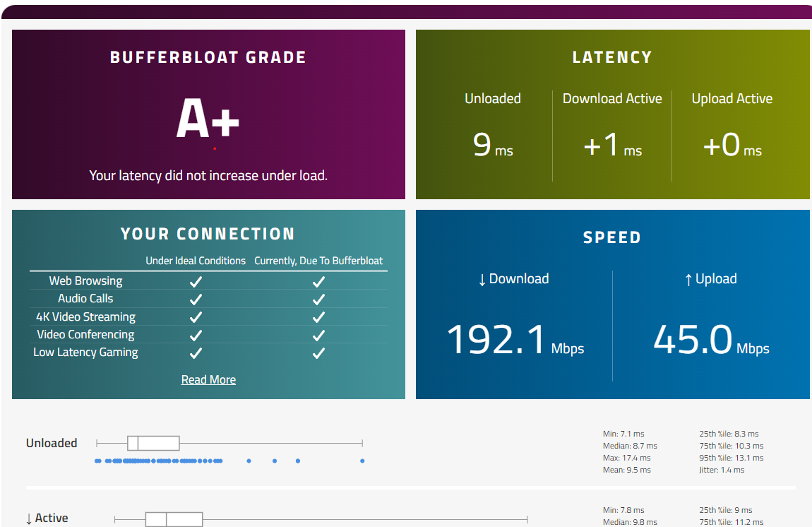Click the Active download box plot label
The height and width of the screenshot is (527, 812).
[x=47, y=519]
